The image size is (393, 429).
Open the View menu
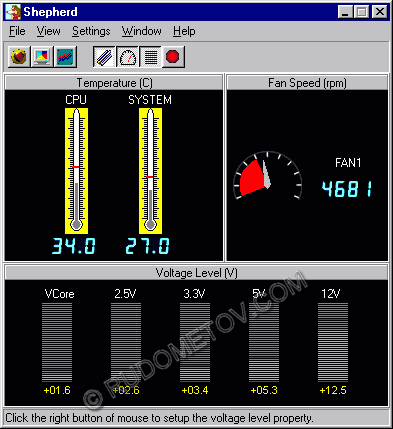tap(49, 31)
